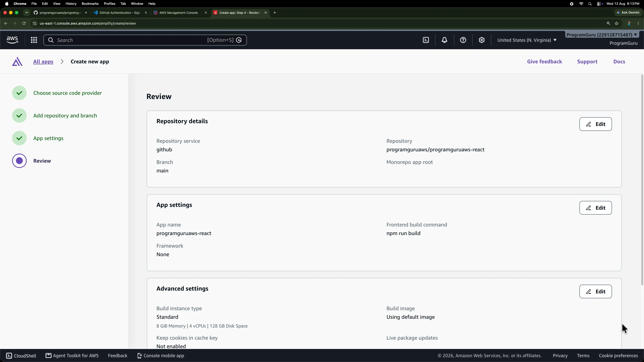The image size is (644, 362).
Task: Open Chrome tab search dropdown arrow
Action: (x=27, y=13)
